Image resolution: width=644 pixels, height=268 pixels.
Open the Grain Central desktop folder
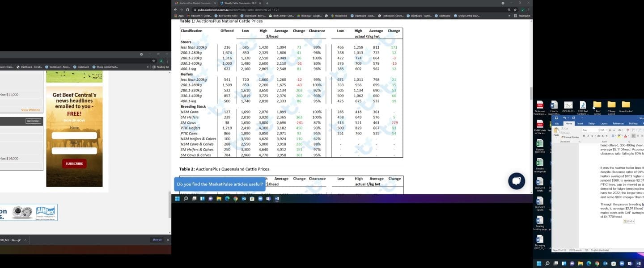pyautogui.click(x=626, y=107)
